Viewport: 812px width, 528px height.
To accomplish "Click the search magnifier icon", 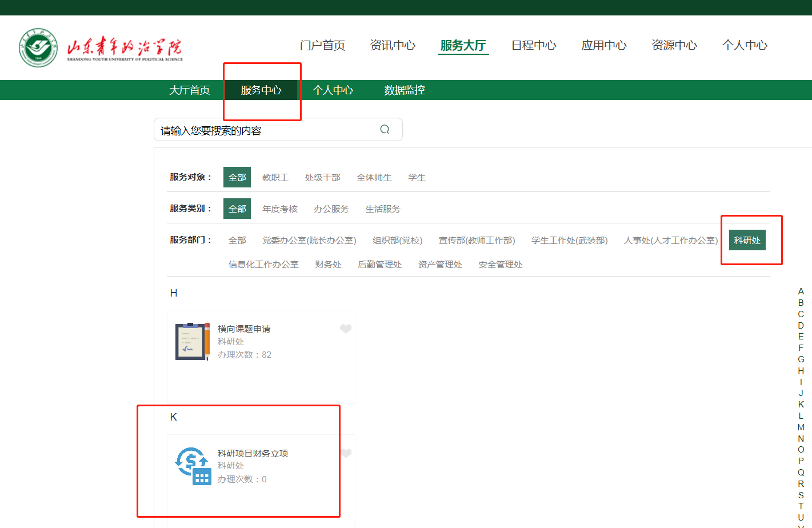I will tap(385, 130).
